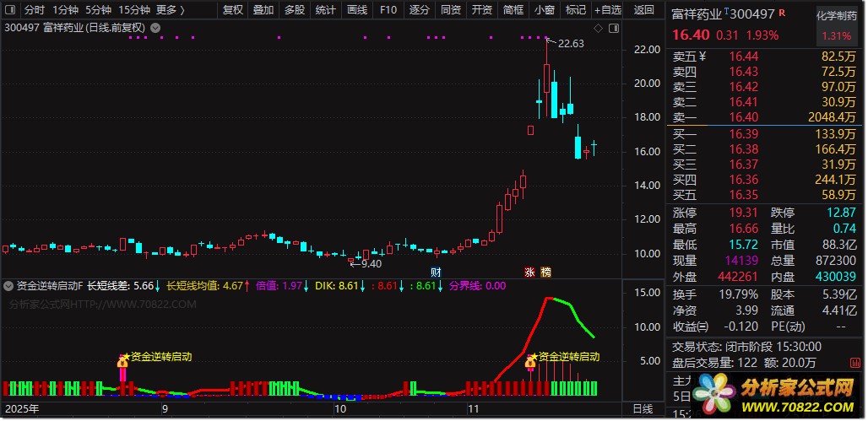Click the 内盘 value 430039
The image size is (868, 421).
coord(835,276)
